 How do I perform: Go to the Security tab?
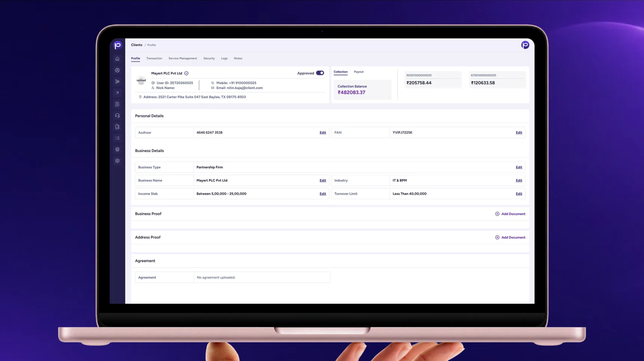tap(209, 58)
